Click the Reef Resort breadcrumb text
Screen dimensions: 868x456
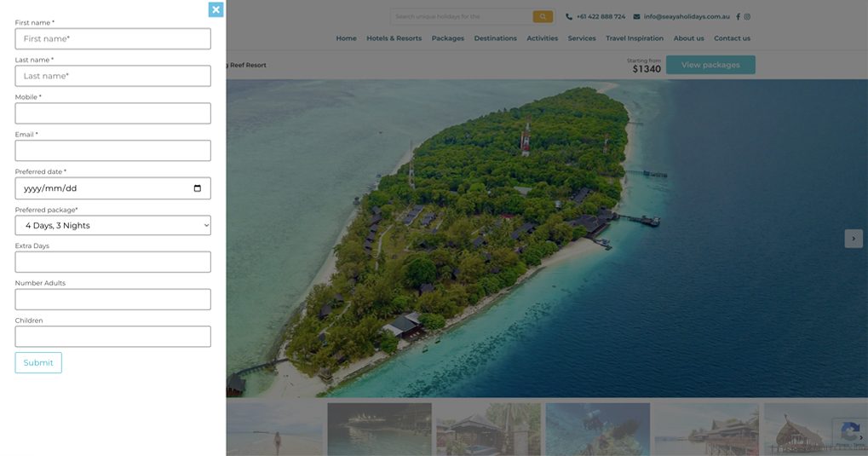point(248,66)
